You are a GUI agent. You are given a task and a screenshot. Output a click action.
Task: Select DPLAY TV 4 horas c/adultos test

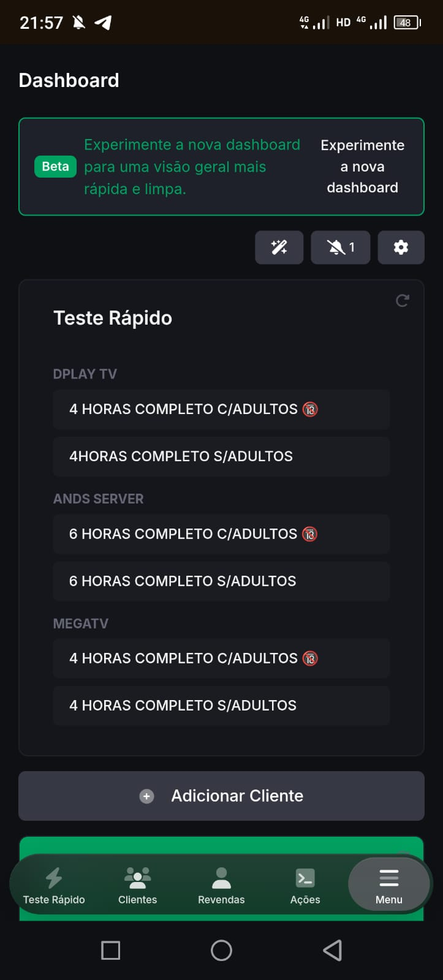[x=221, y=409]
